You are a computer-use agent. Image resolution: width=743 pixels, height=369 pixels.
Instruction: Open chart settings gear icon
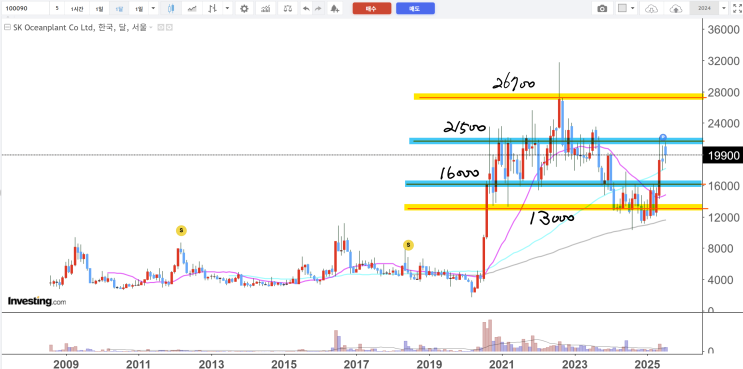point(244,9)
